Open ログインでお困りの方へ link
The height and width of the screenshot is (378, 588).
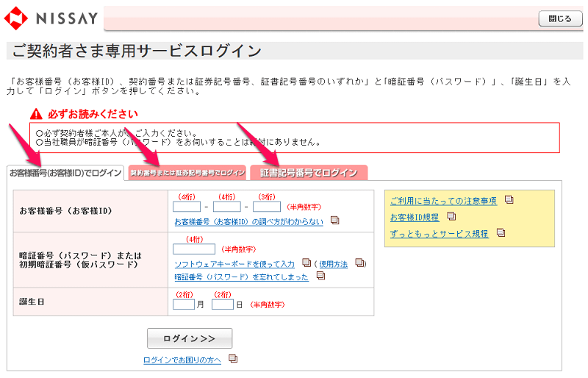182,360
